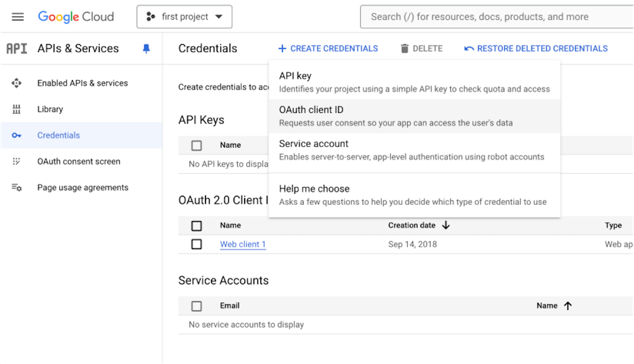
Task: Sort by Creation date arrow
Action: pyautogui.click(x=446, y=225)
